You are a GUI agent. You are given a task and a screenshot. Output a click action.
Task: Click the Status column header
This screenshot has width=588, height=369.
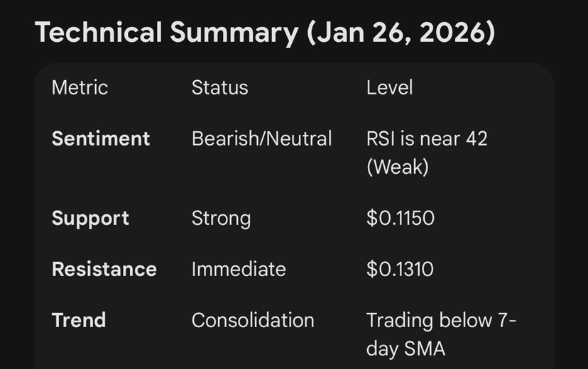point(219,88)
